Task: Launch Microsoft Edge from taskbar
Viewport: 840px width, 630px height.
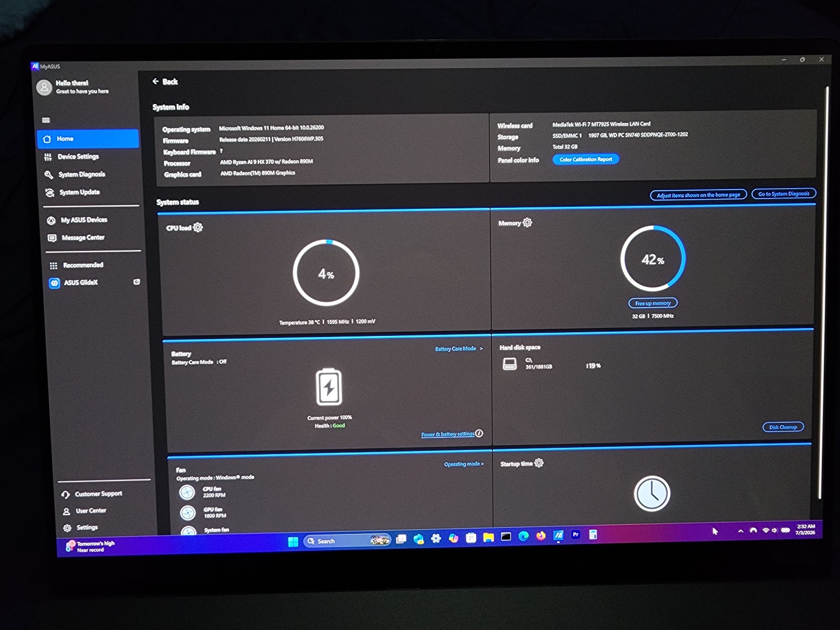Action: (x=523, y=536)
